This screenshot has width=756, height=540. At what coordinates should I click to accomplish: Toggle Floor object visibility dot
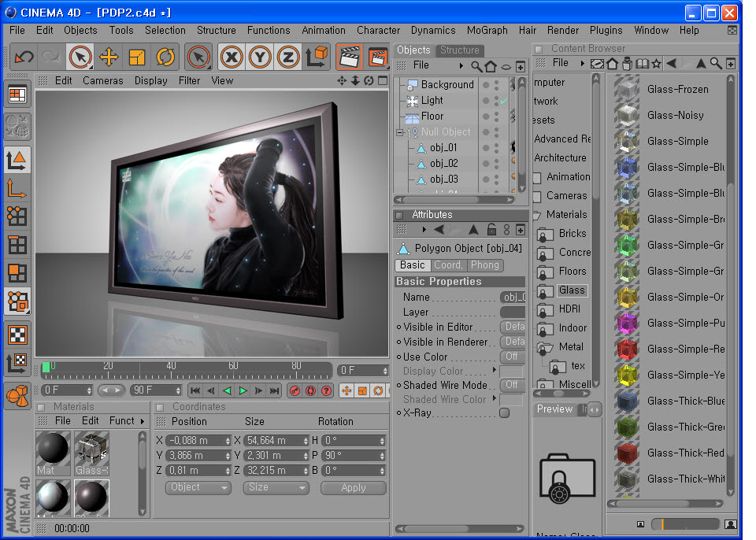[x=486, y=117]
